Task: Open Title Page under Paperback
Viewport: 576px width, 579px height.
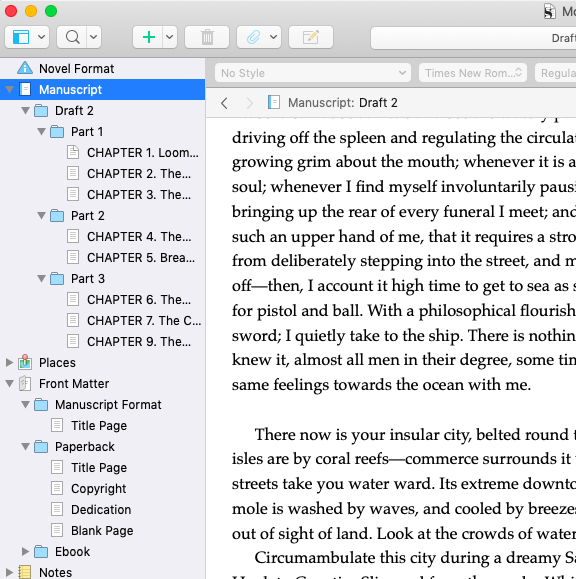Action: 99,468
